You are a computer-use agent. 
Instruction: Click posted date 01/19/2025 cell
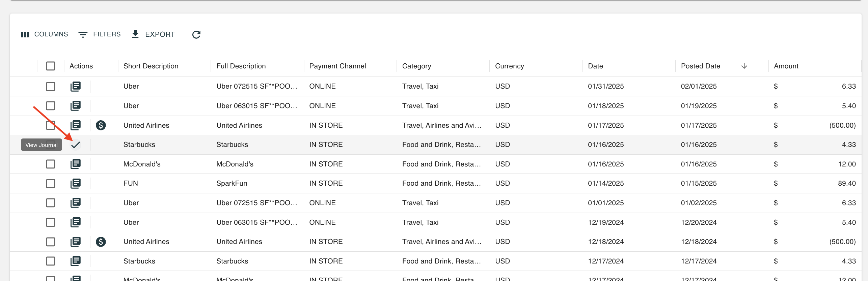point(699,106)
